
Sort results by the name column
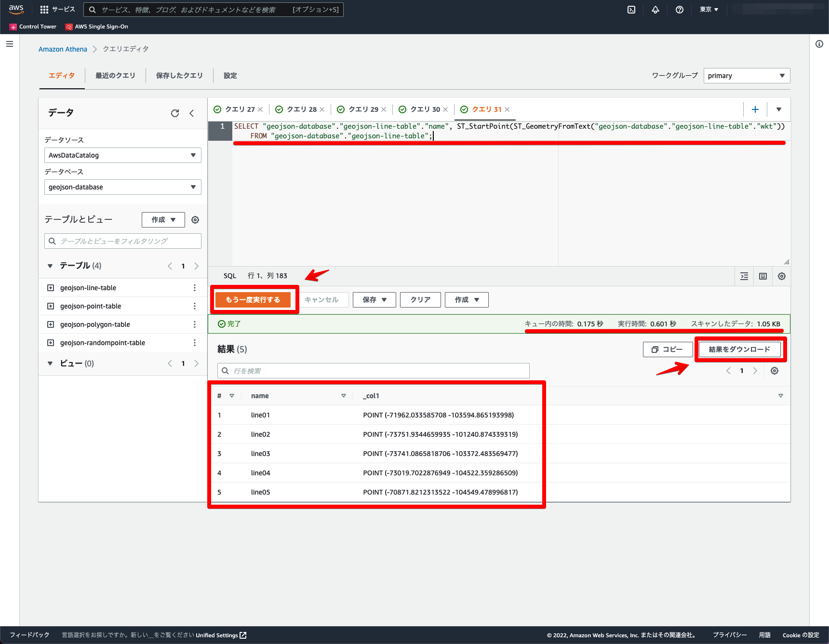(344, 396)
